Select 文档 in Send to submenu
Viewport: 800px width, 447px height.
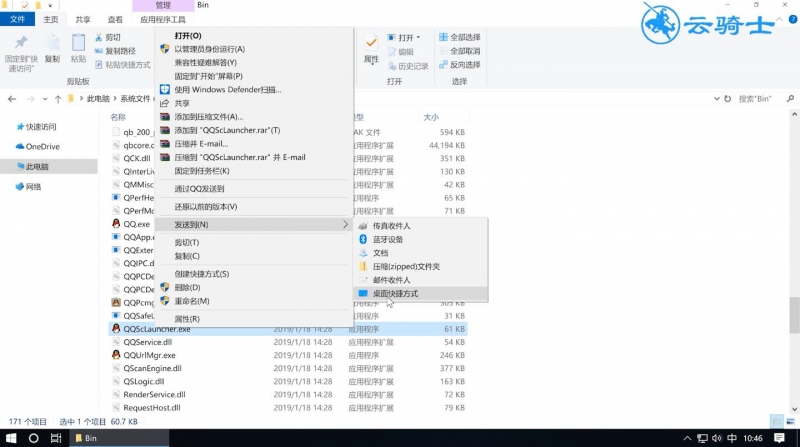pos(420,253)
